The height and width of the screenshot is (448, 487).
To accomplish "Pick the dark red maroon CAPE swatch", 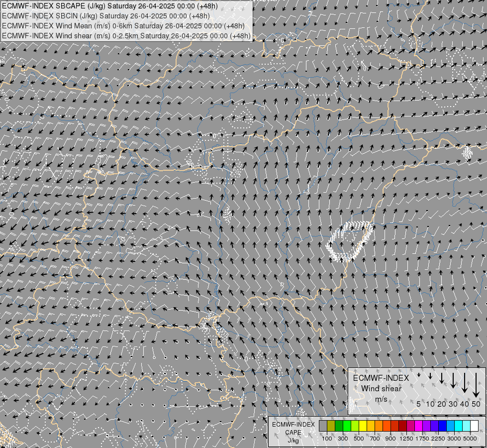I will pyautogui.click(x=403, y=426).
